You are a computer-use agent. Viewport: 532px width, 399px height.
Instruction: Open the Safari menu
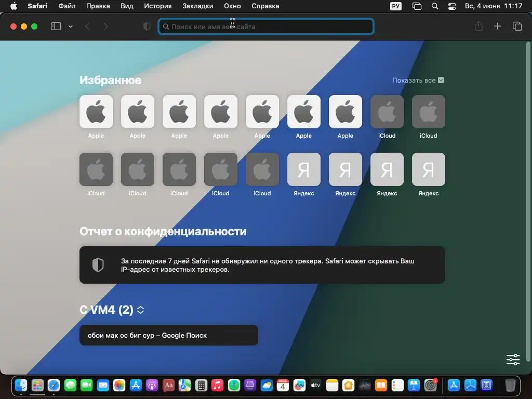point(37,6)
